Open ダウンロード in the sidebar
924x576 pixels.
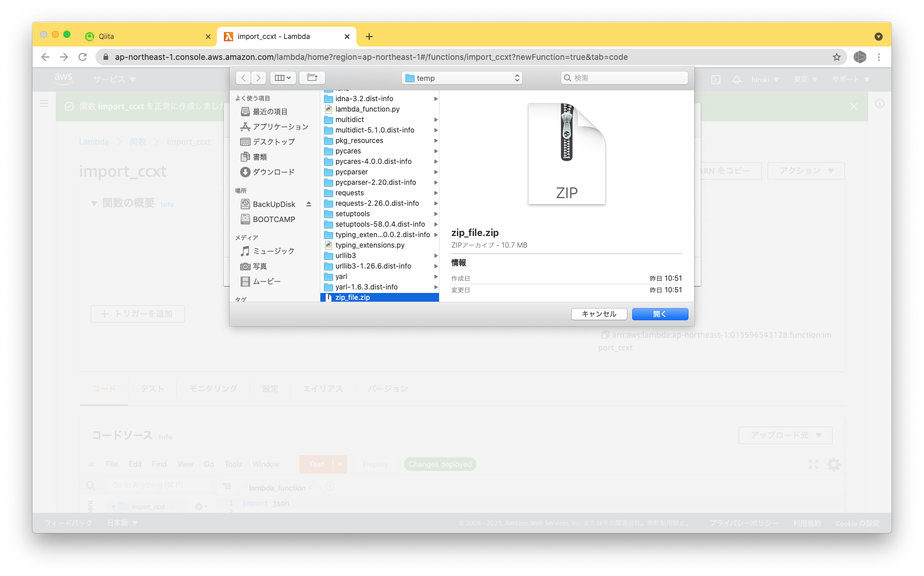268,172
